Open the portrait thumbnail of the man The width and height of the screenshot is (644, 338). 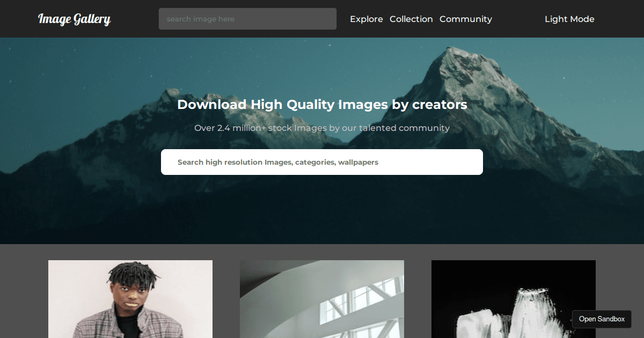pyautogui.click(x=130, y=299)
